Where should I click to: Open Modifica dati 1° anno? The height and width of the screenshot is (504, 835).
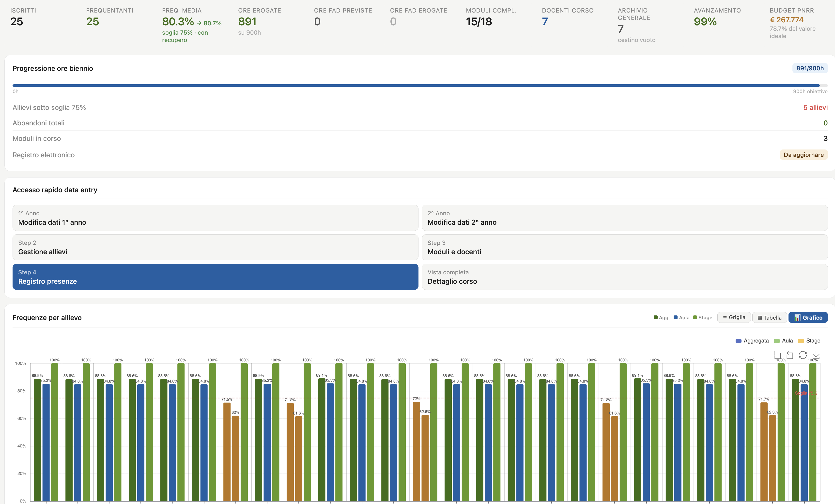coord(215,218)
